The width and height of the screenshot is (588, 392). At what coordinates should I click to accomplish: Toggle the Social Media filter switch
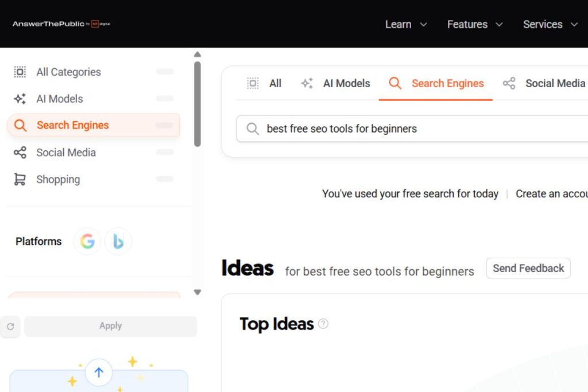click(165, 152)
